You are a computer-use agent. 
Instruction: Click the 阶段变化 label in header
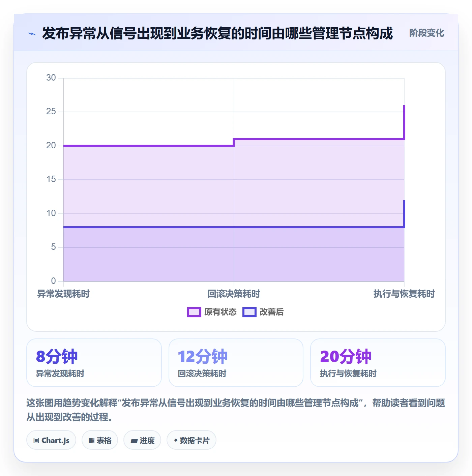426,33
